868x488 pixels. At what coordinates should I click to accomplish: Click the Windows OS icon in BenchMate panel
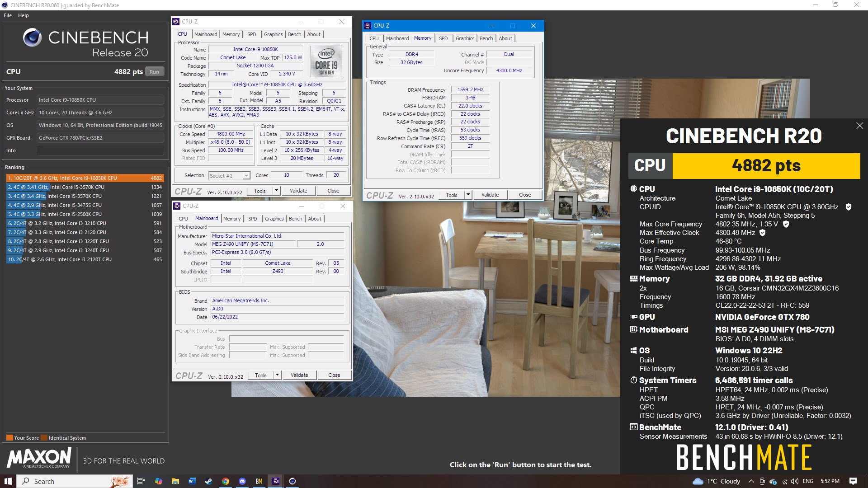633,350
